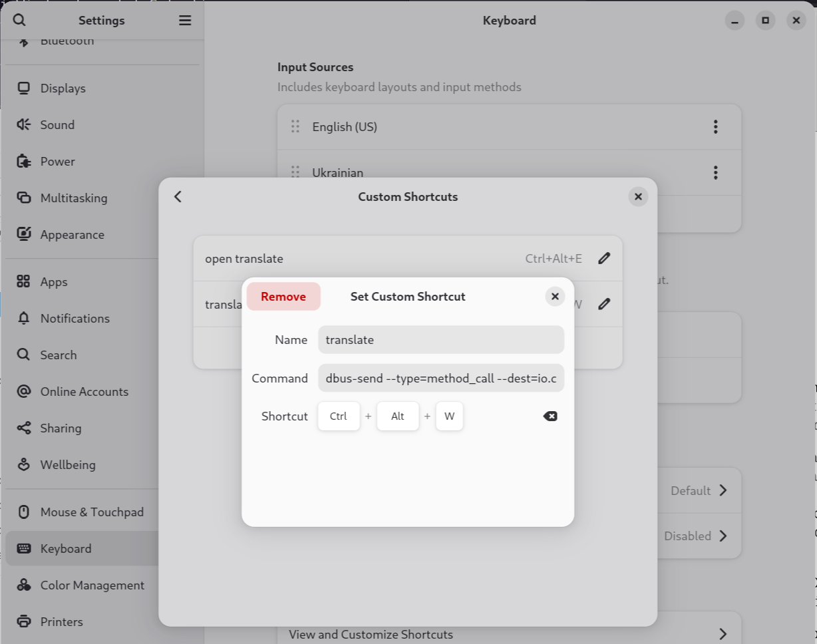This screenshot has width=817, height=644.
Task: Switch to Mouse & Touchpad panel
Action: tap(92, 512)
